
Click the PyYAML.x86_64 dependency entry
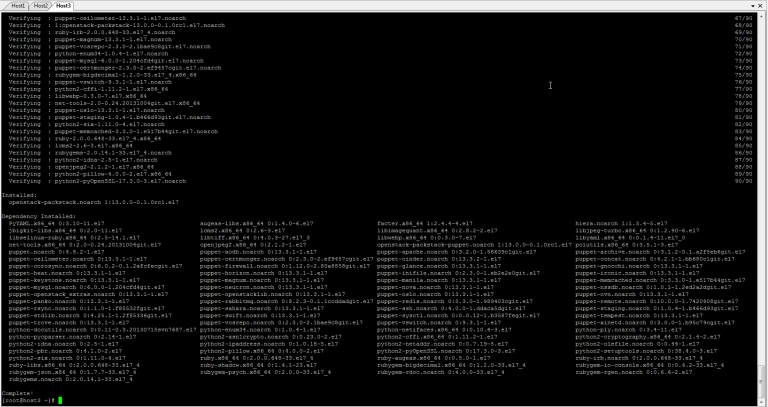56,223
